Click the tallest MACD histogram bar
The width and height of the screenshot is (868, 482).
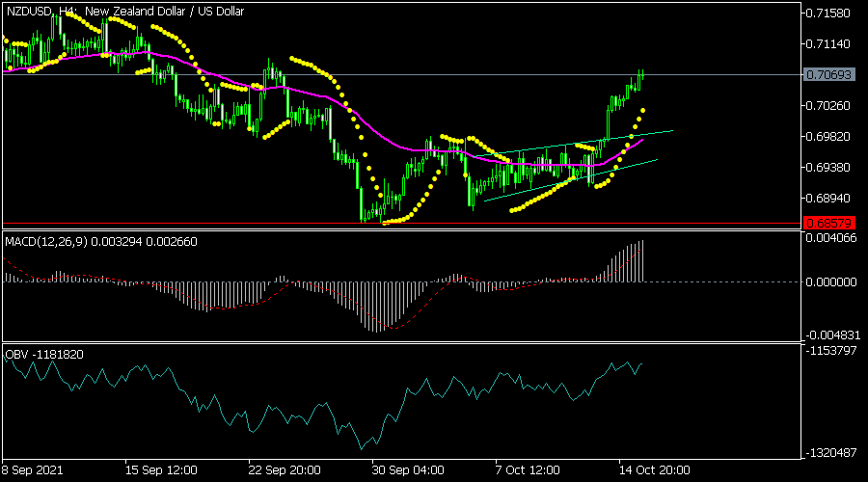pyautogui.click(x=641, y=261)
